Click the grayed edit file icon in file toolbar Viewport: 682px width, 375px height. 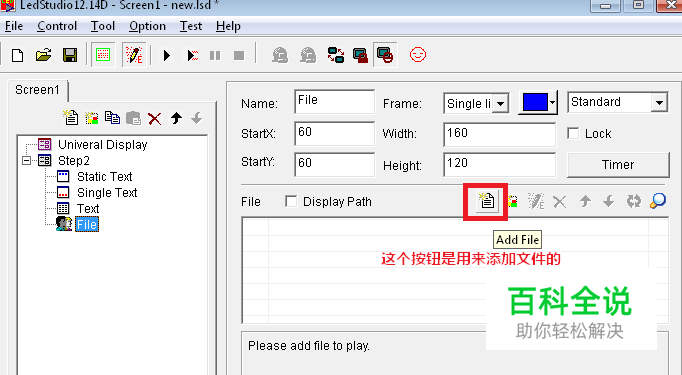[x=536, y=201]
